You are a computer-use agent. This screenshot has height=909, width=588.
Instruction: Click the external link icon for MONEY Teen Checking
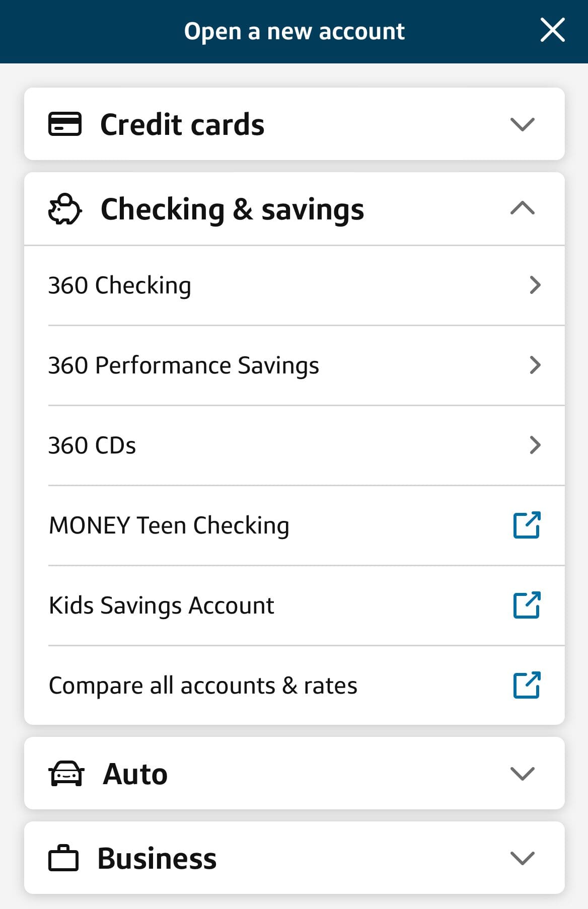tap(527, 525)
